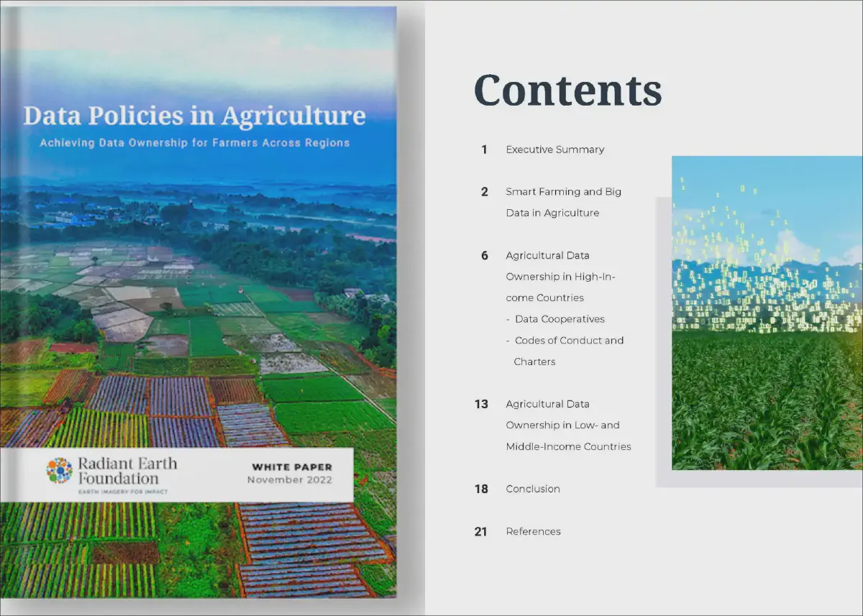This screenshot has width=863, height=616.
Task: Open the Executive Summary chapter link
Action: click(554, 150)
